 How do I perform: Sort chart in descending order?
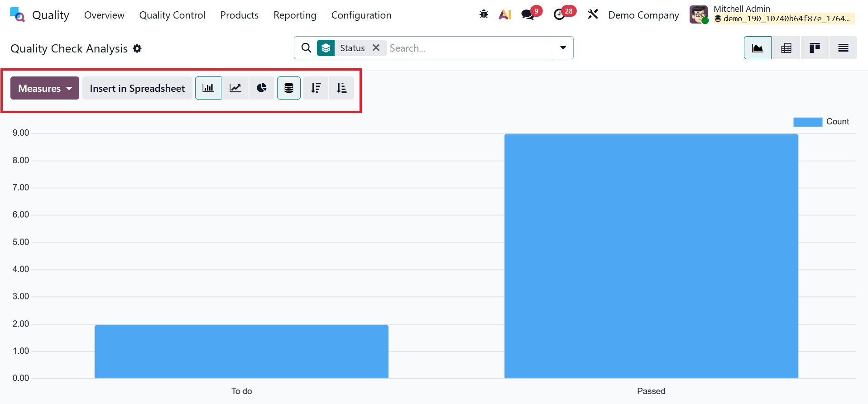pos(316,88)
